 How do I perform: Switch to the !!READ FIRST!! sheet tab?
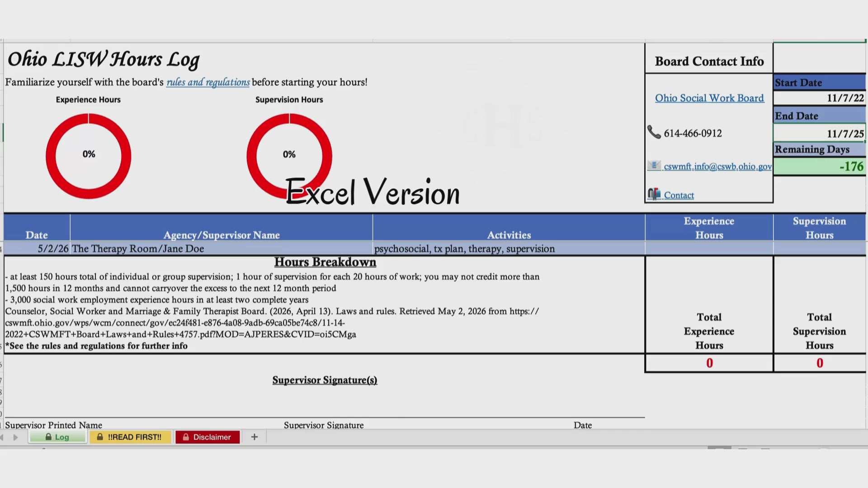tap(130, 437)
